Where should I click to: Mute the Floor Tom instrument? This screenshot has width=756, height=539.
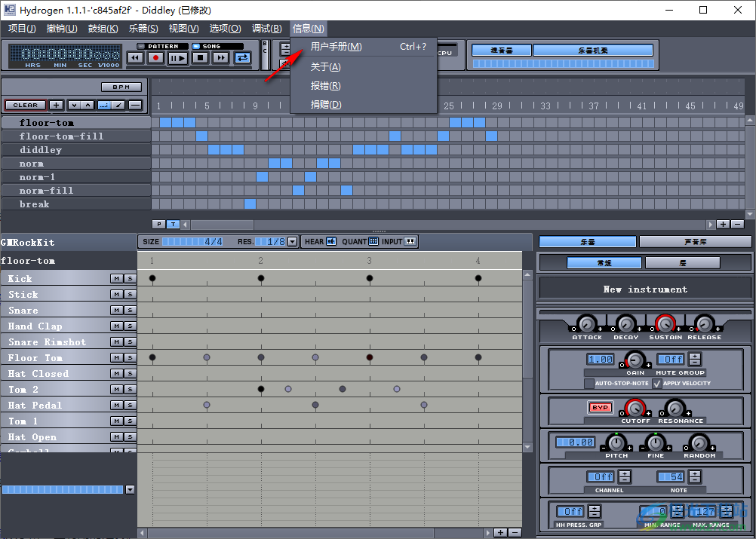click(117, 357)
